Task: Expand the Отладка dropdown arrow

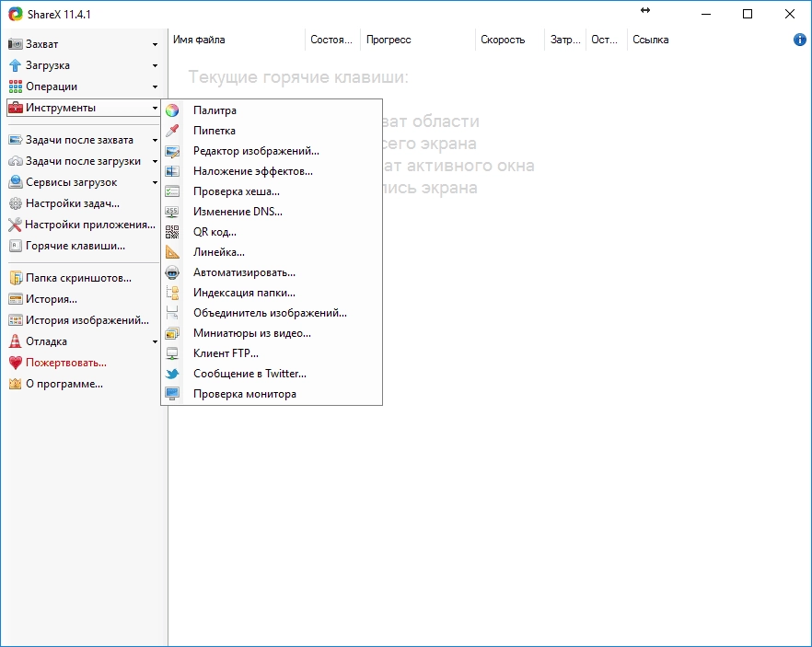Action: (155, 342)
